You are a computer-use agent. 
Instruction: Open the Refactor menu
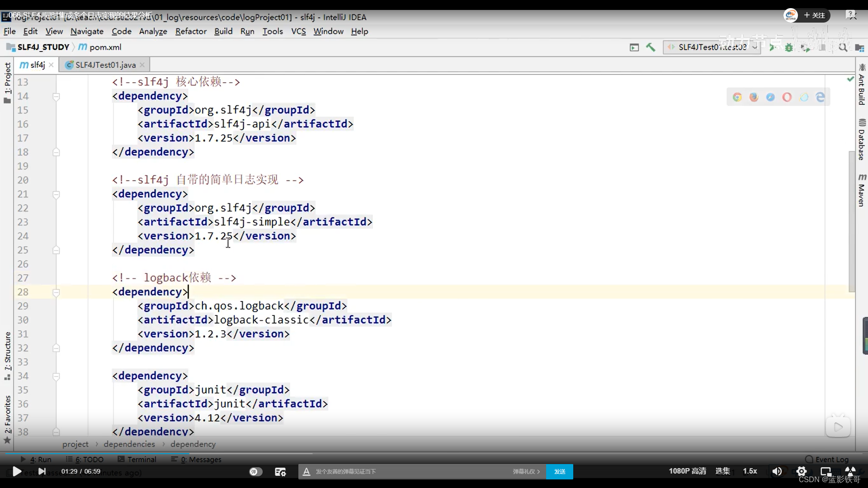coord(191,31)
